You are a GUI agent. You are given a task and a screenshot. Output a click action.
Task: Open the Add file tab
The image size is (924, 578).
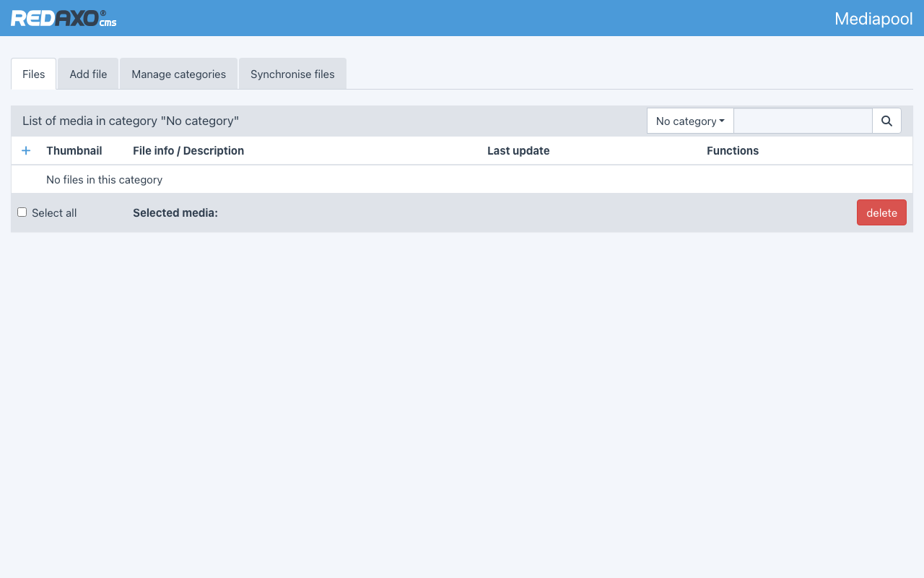pyautogui.click(x=88, y=74)
